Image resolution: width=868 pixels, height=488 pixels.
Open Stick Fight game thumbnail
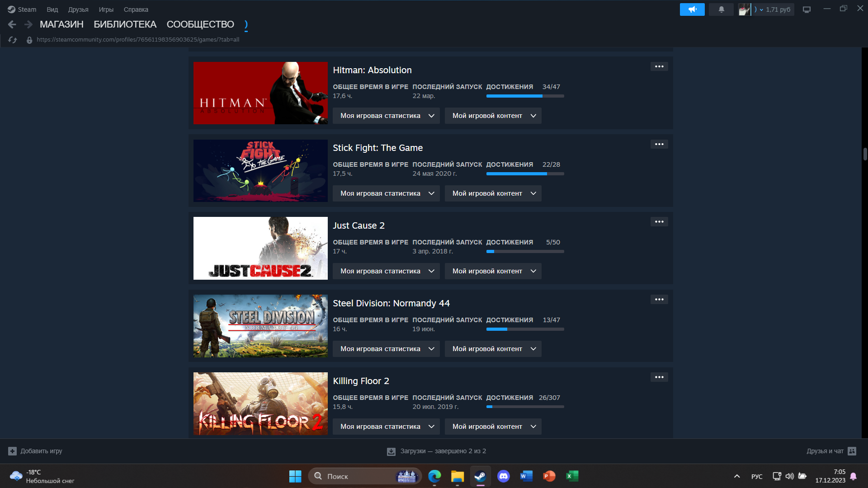click(260, 171)
